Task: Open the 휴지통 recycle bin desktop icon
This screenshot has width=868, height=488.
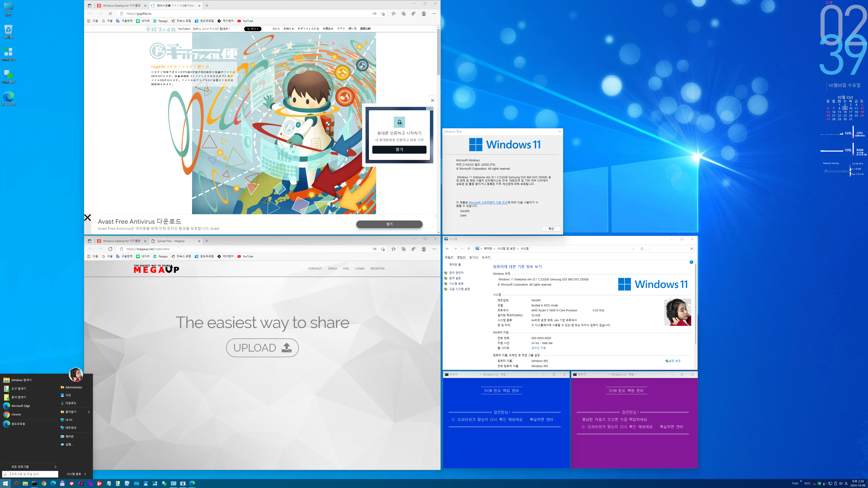Action: [8, 32]
